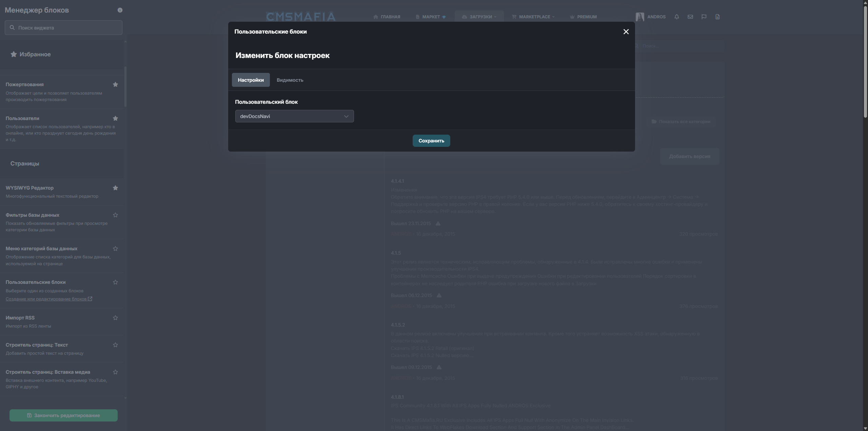
Task: Switch to the Видимость tab
Action: [290, 80]
